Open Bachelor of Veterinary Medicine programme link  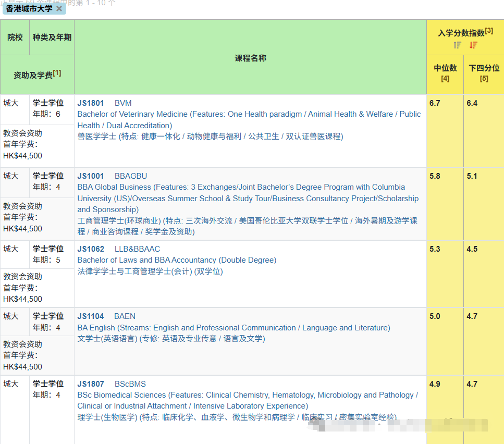click(249, 120)
